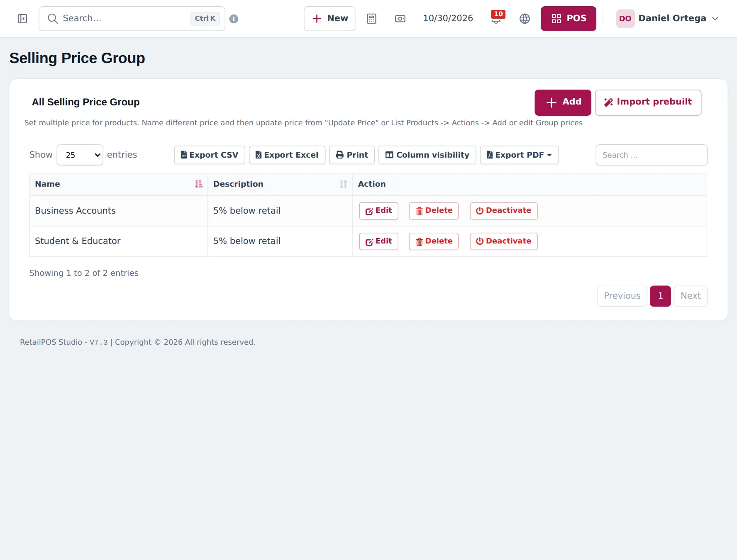Expand the Export PDF dropdown
Image resolution: width=737 pixels, height=560 pixels.
click(519, 155)
